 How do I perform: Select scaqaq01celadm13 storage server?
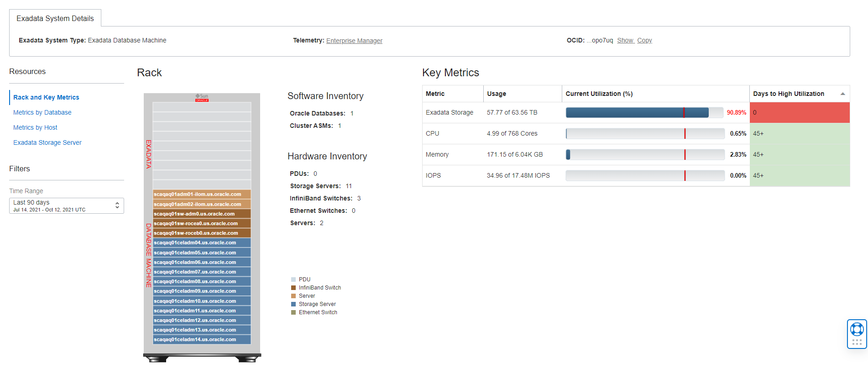202,330
